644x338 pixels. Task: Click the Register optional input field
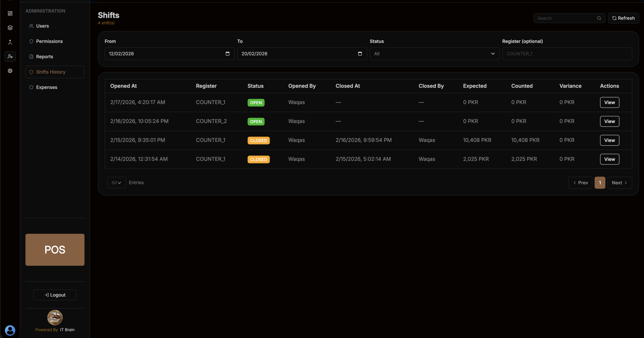click(x=567, y=54)
